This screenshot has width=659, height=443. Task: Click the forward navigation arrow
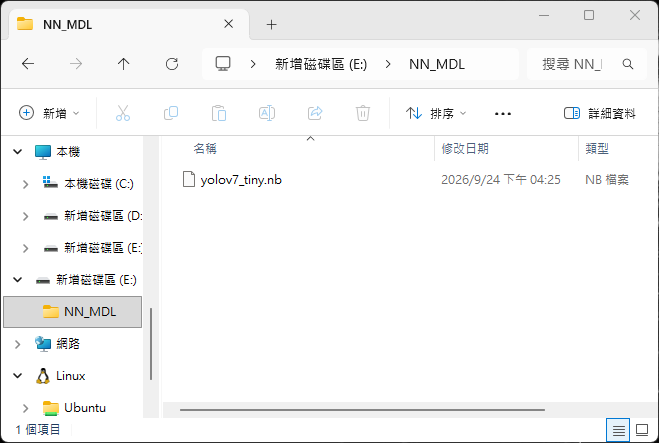[76, 64]
